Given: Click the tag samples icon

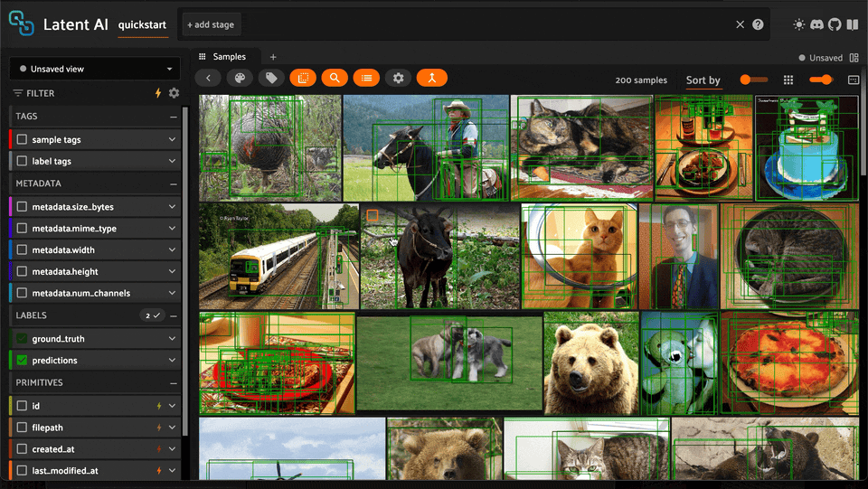Looking at the screenshot, I should 271,79.
